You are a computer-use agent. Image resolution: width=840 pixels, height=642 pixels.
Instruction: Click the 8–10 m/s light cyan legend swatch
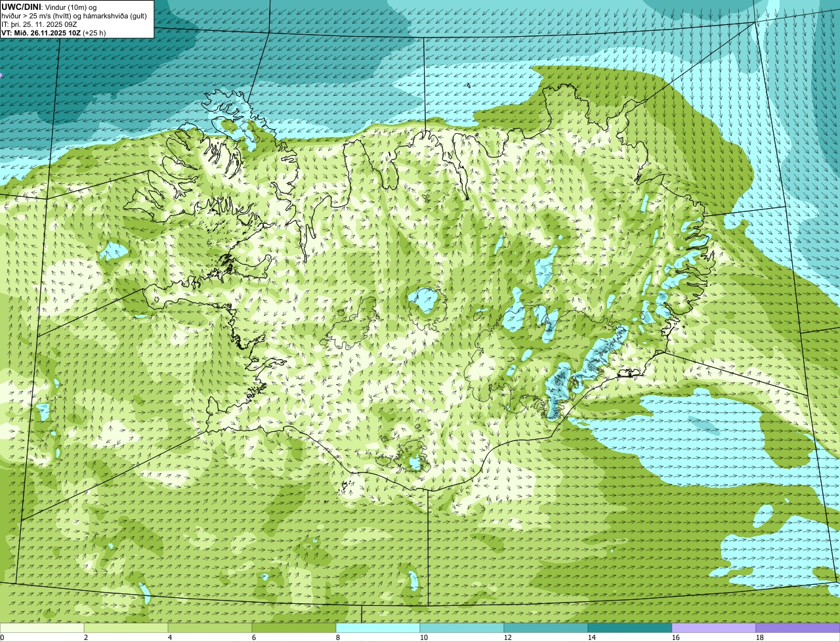pyautogui.click(x=378, y=628)
